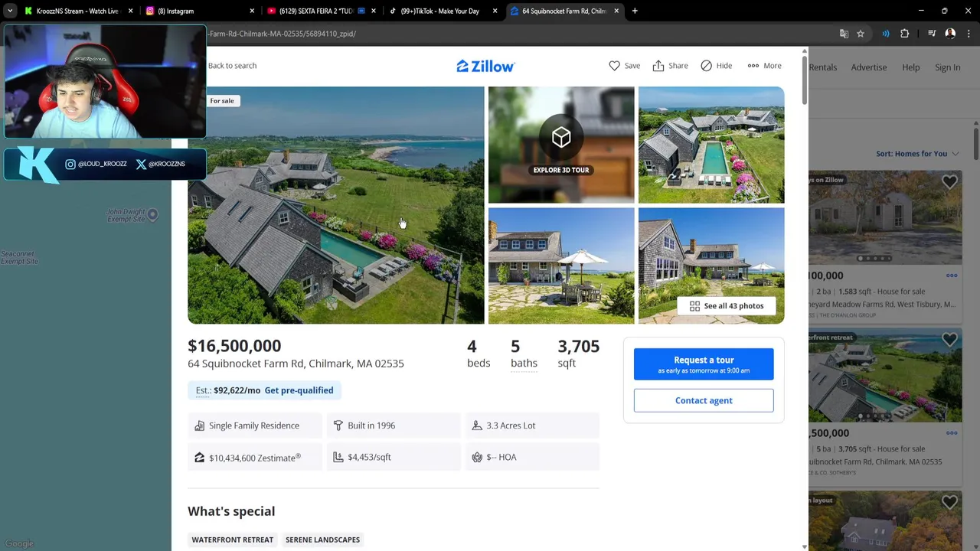Click the Chrome profile avatar
Viewport: 980px width, 551px height.
(x=950, y=34)
